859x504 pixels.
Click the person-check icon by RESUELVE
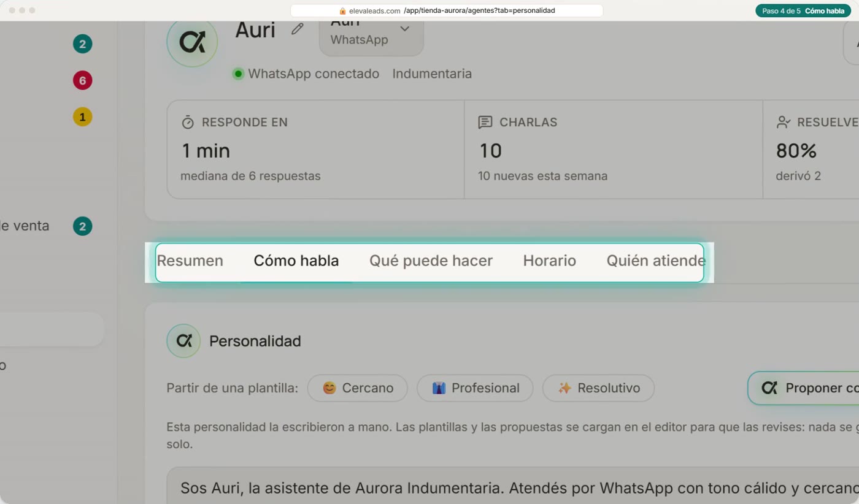[x=784, y=122]
